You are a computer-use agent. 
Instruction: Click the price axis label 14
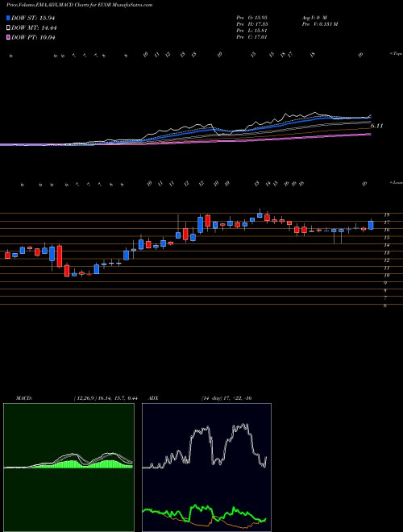point(386,245)
